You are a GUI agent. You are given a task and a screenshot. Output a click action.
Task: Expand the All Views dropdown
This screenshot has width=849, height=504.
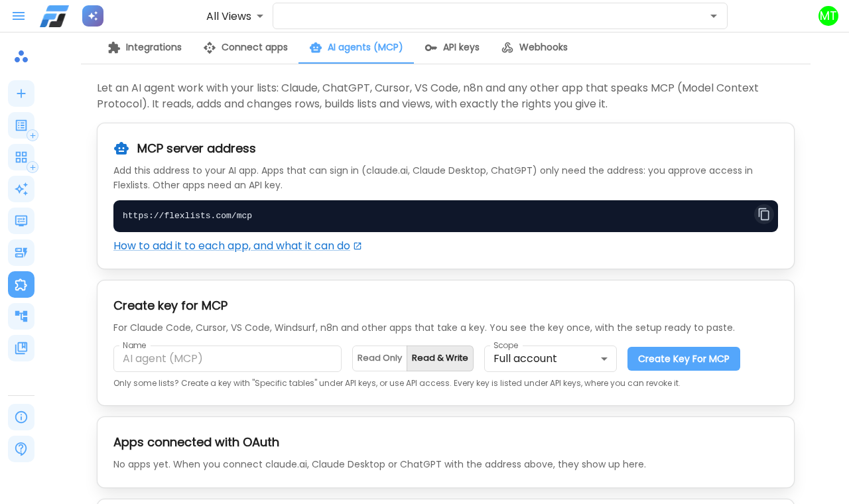pyautogui.click(x=235, y=16)
